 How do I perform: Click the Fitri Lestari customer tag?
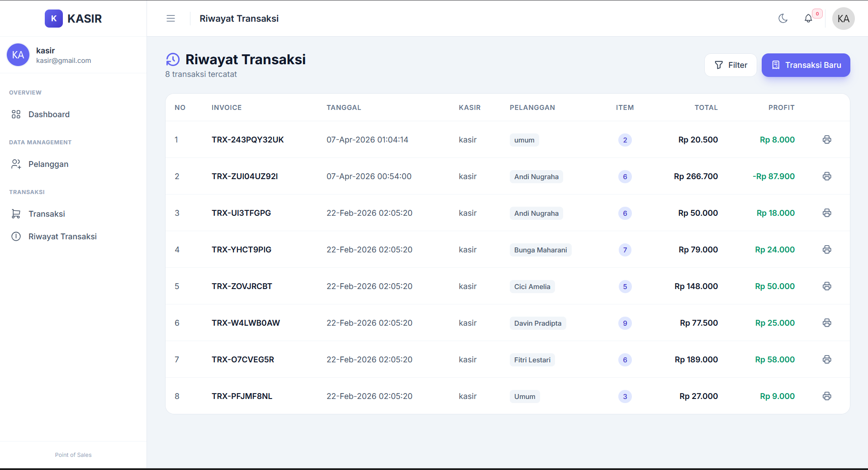[x=532, y=360]
